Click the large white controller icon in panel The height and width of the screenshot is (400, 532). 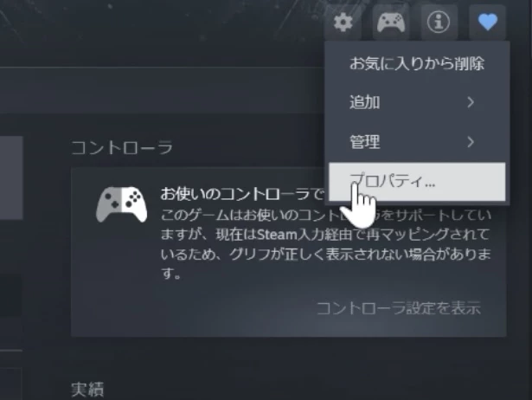(x=121, y=204)
